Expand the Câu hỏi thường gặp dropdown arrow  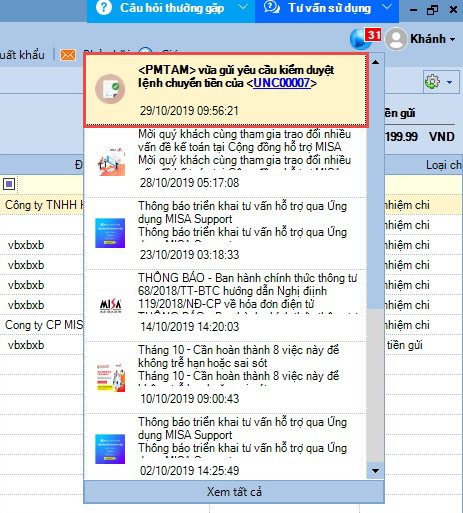click(243, 7)
